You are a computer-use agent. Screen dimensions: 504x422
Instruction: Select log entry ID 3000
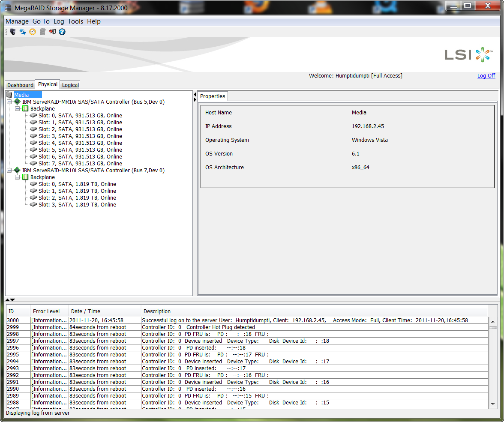point(247,320)
